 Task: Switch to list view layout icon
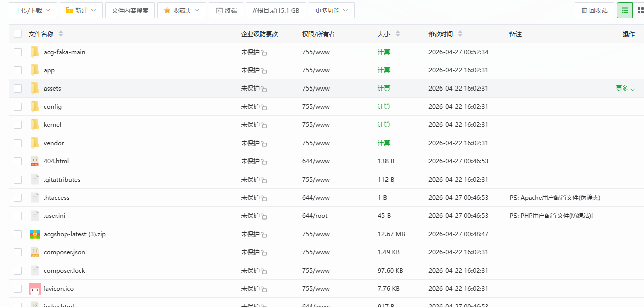point(624,10)
